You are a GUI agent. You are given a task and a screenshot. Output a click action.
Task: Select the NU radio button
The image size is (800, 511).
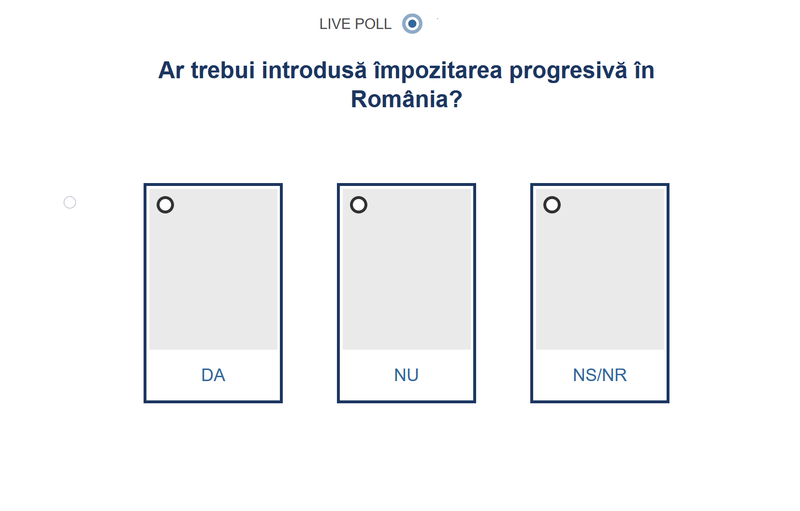click(358, 205)
